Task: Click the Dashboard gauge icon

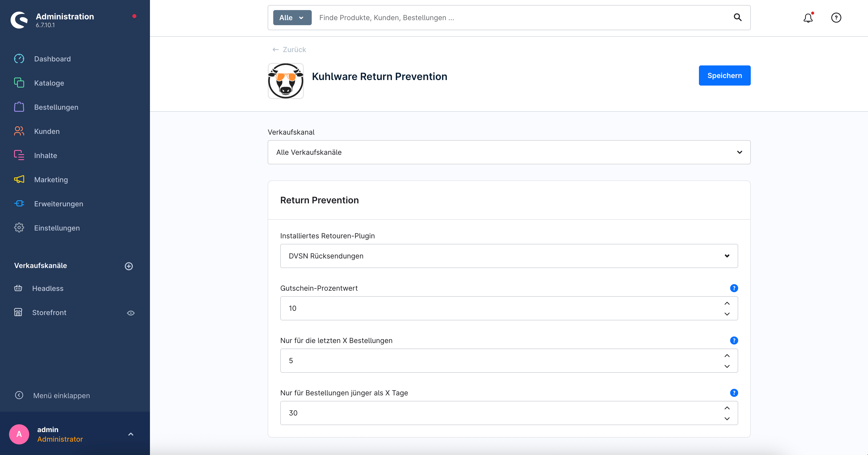Action: point(19,59)
